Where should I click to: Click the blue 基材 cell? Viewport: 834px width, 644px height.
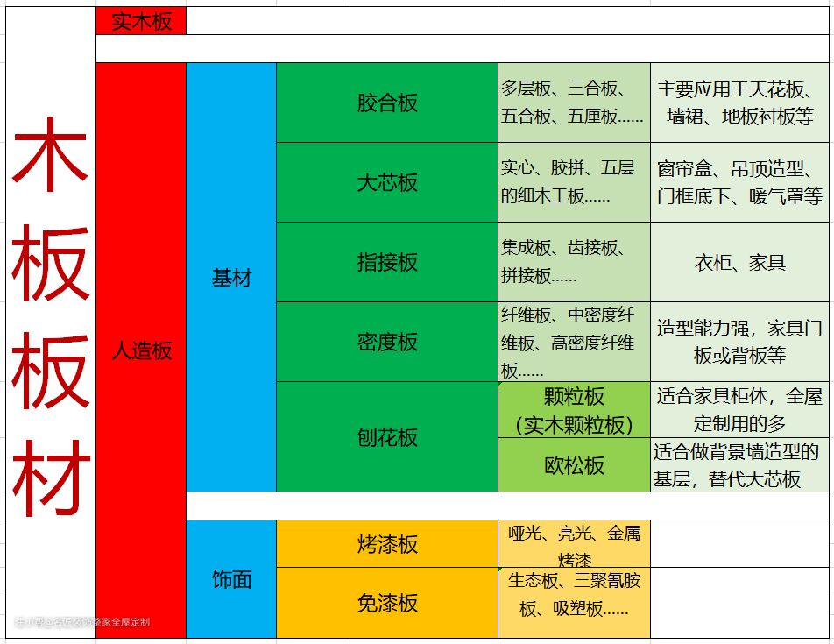pyautogui.click(x=231, y=278)
